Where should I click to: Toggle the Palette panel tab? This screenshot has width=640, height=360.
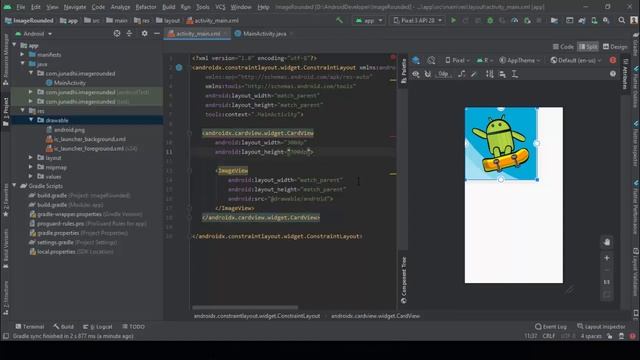point(403,71)
